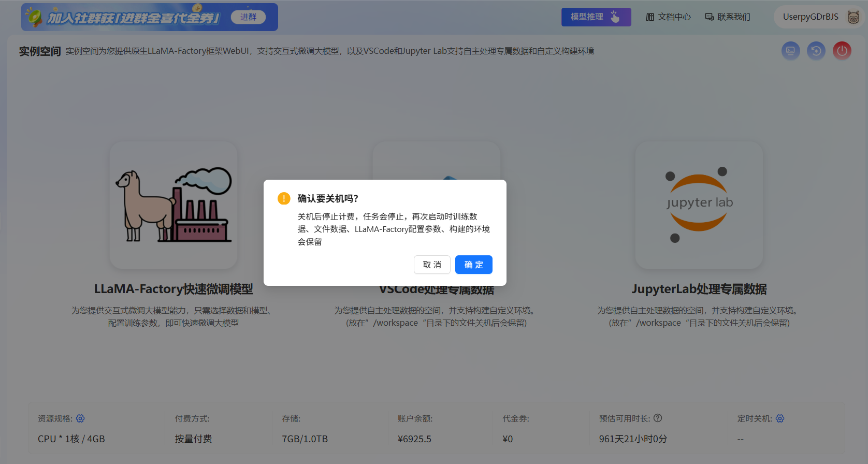Click the 961天21小时0分 estimated duration
The height and width of the screenshot is (464, 868).
coord(633,439)
